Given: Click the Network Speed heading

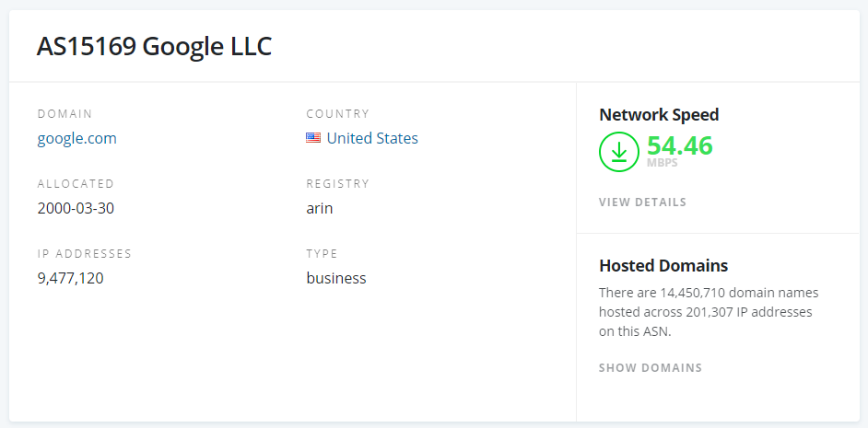Looking at the screenshot, I should [x=659, y=115].
